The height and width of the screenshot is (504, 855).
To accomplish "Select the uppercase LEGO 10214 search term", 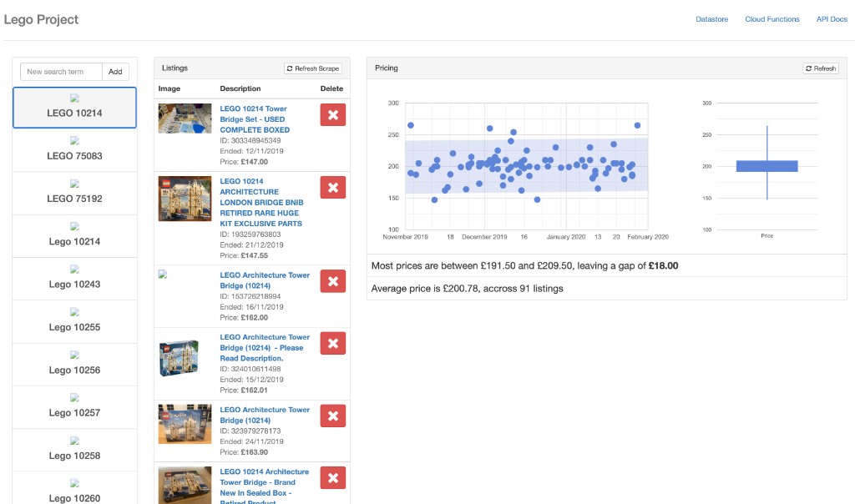I will tap(74, 108).
